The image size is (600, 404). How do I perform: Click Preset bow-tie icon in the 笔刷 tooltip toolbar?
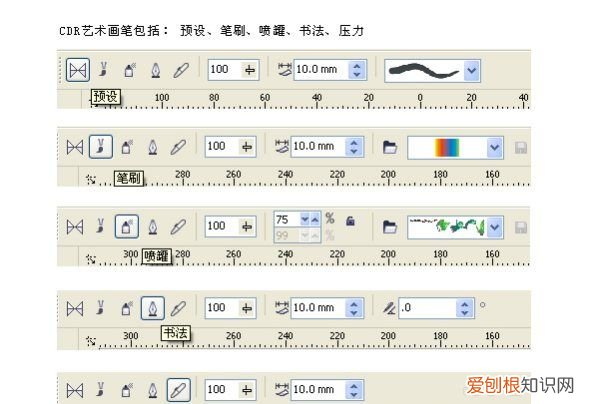click(75, 147)
